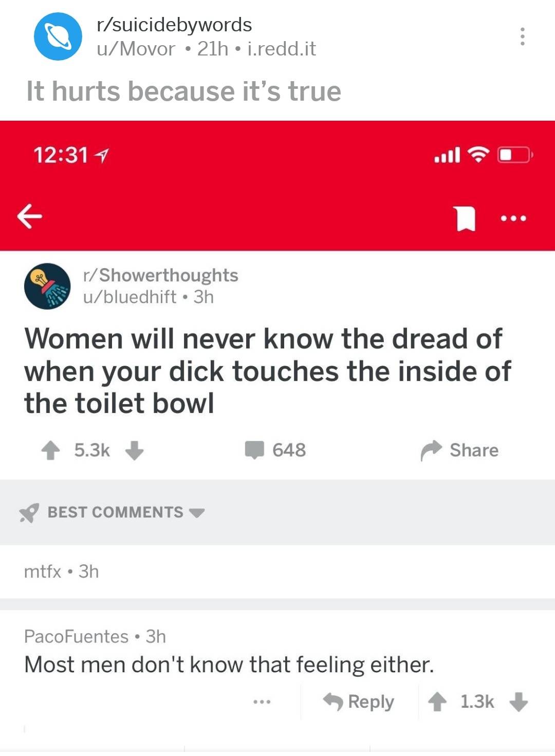The image size is (555, 756).
Task: Upvote PacoFuentes comment
Action: point(438,702)
